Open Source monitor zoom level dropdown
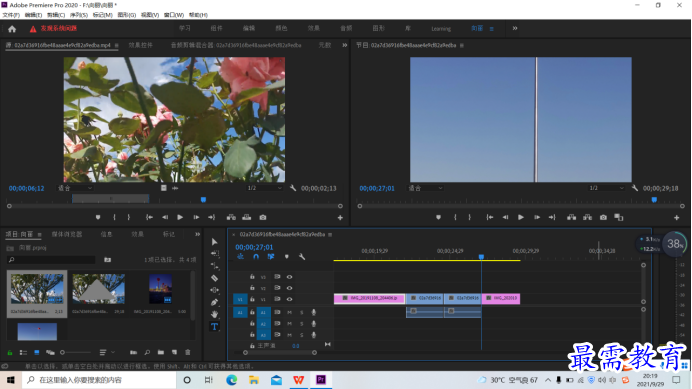 [75, 188]
